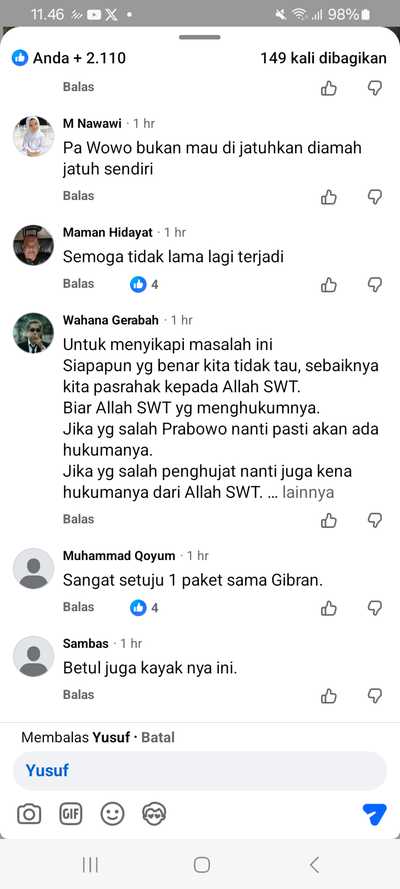The image size is (400, 889).
Task: Open the GIF picker
Action: [70, 815]
